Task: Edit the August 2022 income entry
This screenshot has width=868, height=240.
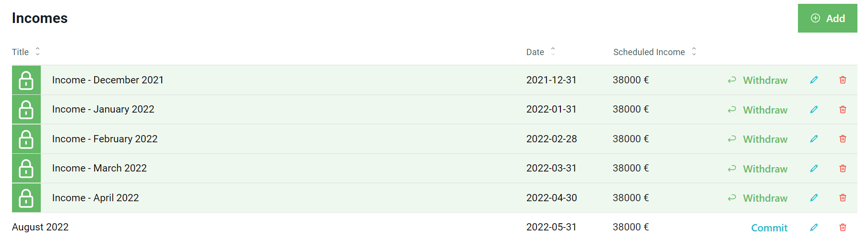Action: [814, 228]
